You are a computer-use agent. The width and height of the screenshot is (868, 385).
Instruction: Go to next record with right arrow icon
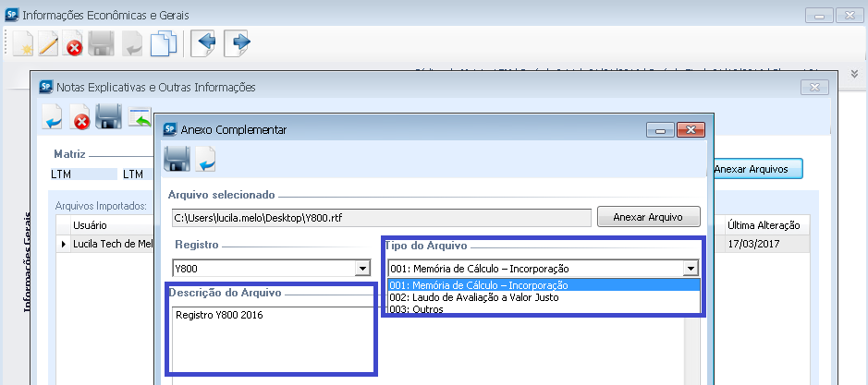[x=238, y=43]
